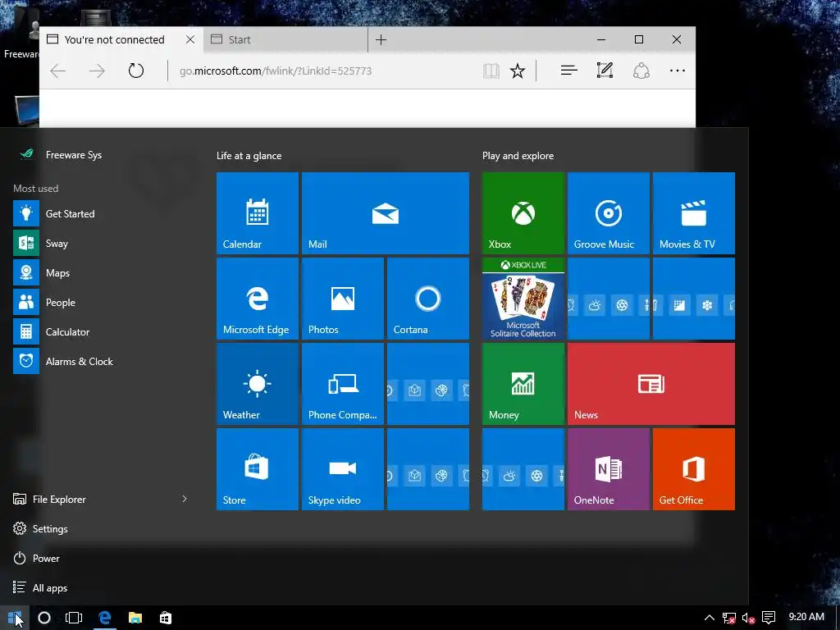The height and width of the screenshot is (630, 840).
Task: Open Alarms & Clock from Most used
Action: pyautogui.click(x=102, y=362)
